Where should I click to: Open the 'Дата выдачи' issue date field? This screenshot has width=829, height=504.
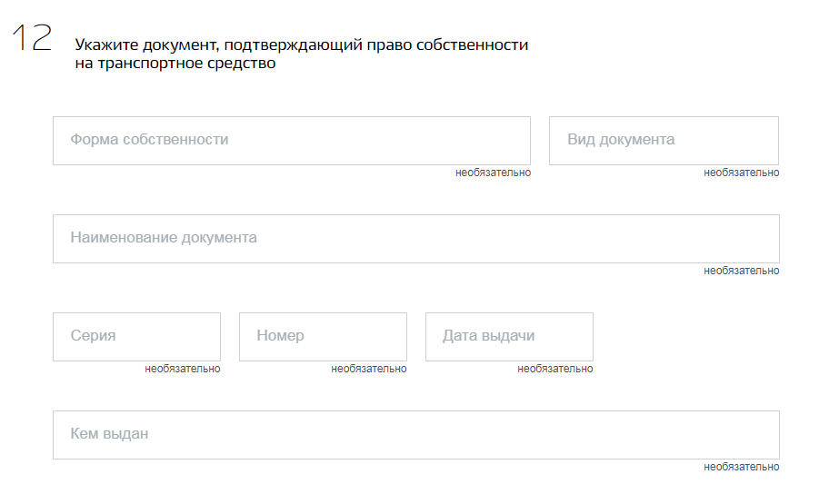pyautogui.click(x=509, y=337)
